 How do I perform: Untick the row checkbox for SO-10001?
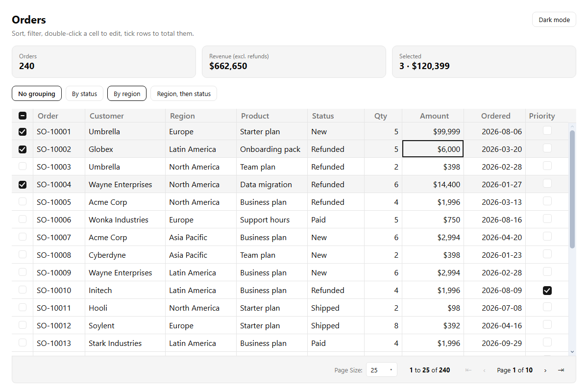(23, 131)
